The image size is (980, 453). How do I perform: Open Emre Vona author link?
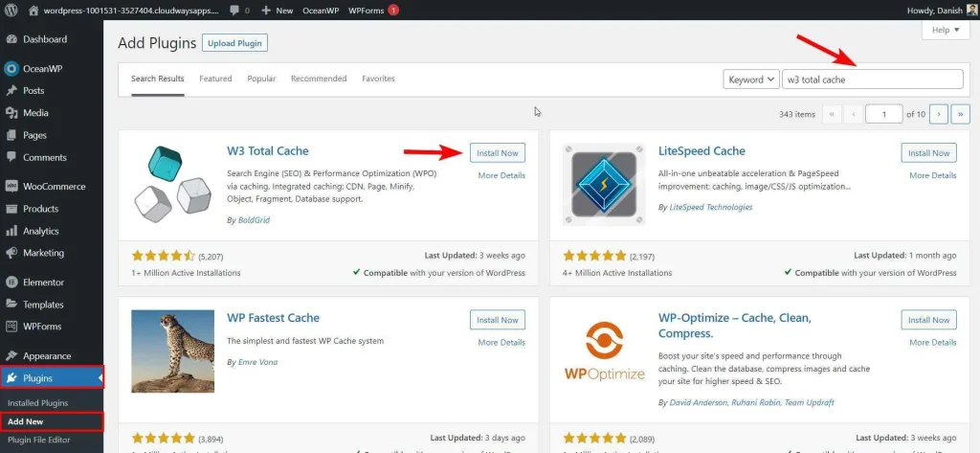point(258,362)
